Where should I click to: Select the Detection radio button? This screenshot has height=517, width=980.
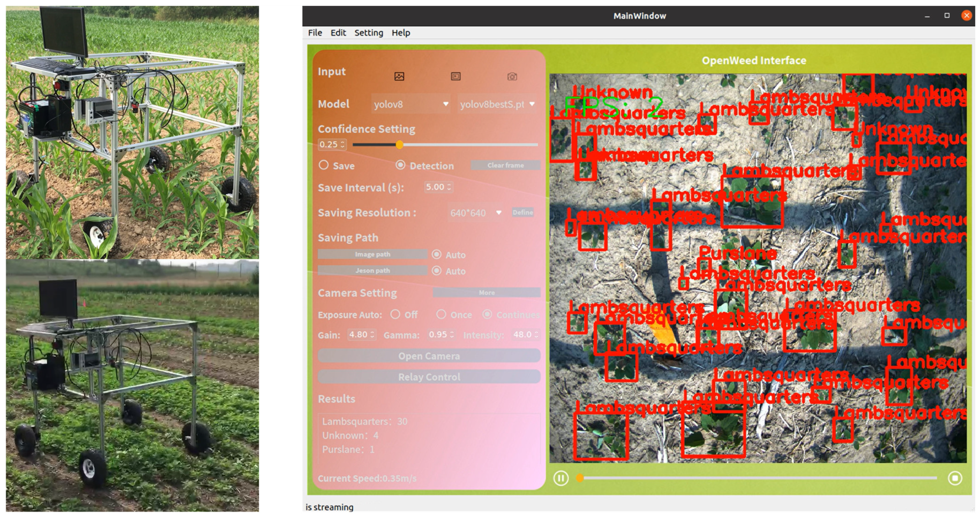click(400, 165)
